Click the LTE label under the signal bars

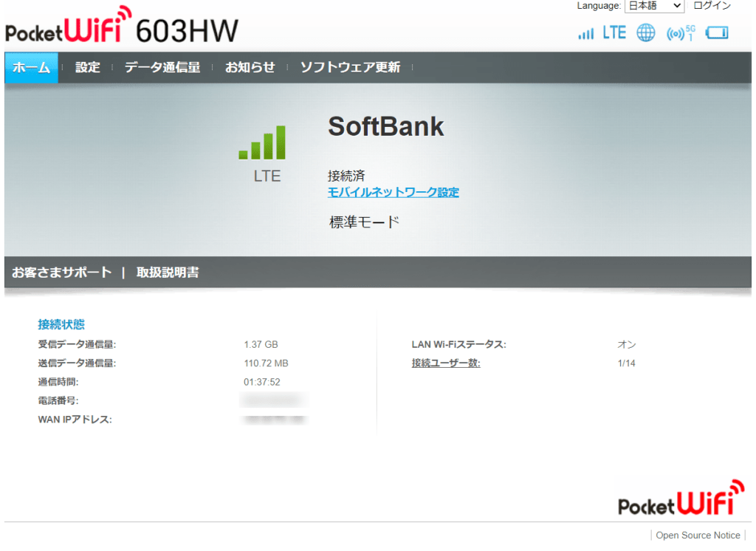pos(267,176)
